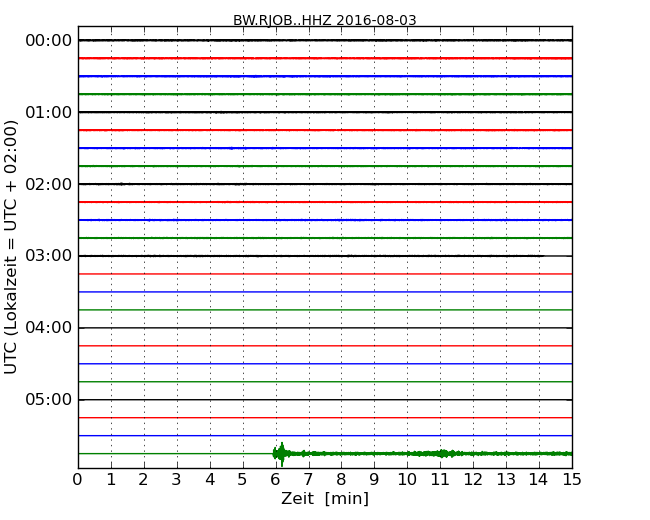650x520 pixels.
Task: Click the 00:00 time label
Action: pos(49,41)
